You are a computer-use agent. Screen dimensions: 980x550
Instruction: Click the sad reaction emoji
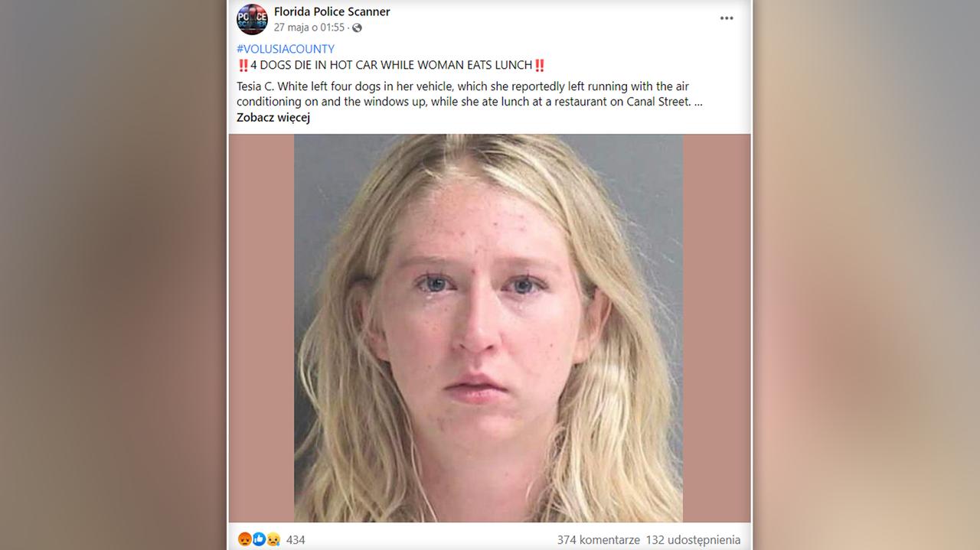(x=273, y=539)
